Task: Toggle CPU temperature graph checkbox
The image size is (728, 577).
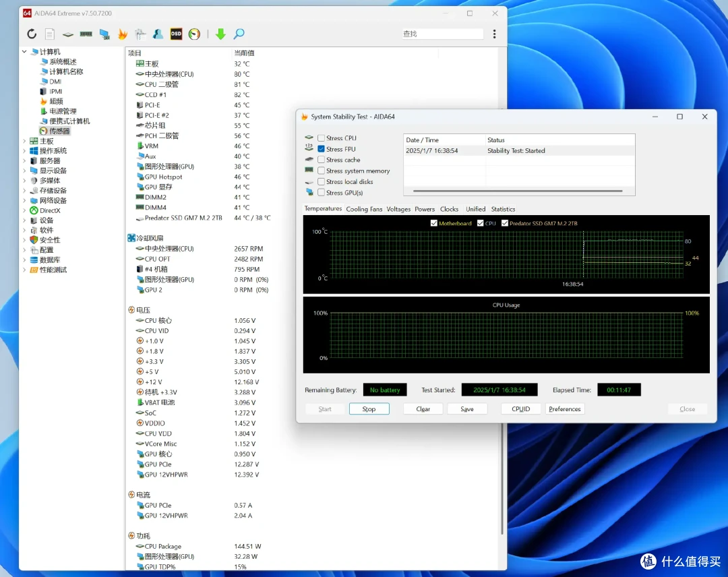Action: [x=480, y=223]
